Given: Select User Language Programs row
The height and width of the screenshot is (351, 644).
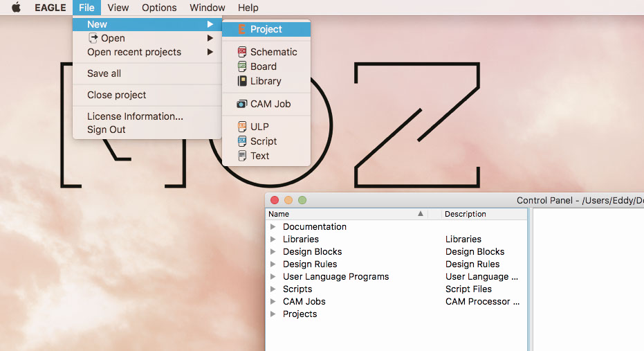Looking at the screenshot, I should coord(396,277).
